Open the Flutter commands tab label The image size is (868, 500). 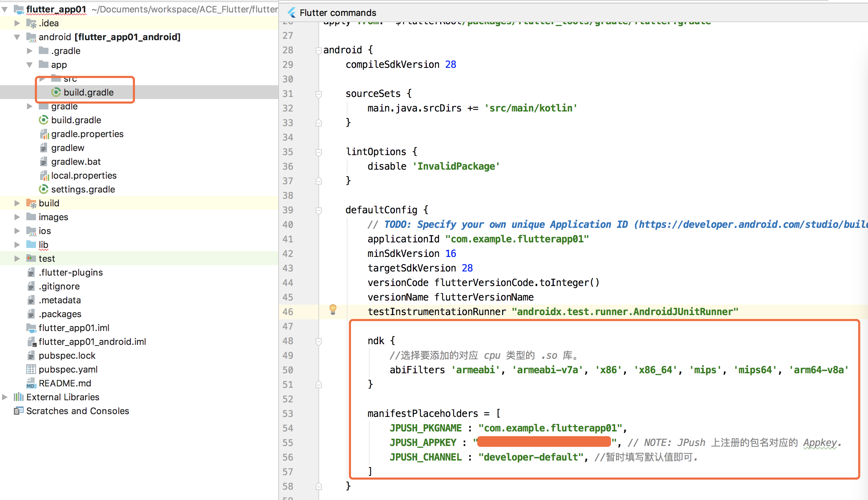coord(337,13)
